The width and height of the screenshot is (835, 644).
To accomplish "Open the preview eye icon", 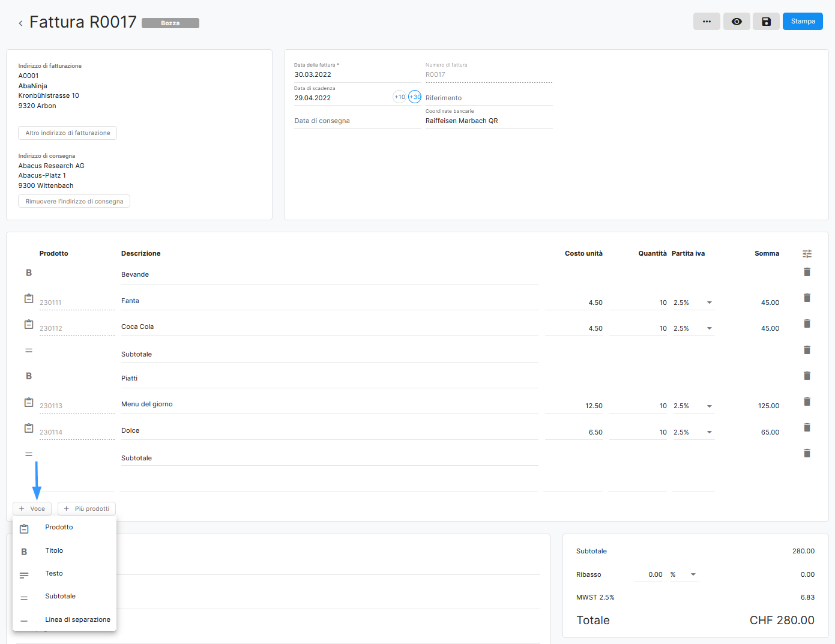I will click(x=737, y=22).
